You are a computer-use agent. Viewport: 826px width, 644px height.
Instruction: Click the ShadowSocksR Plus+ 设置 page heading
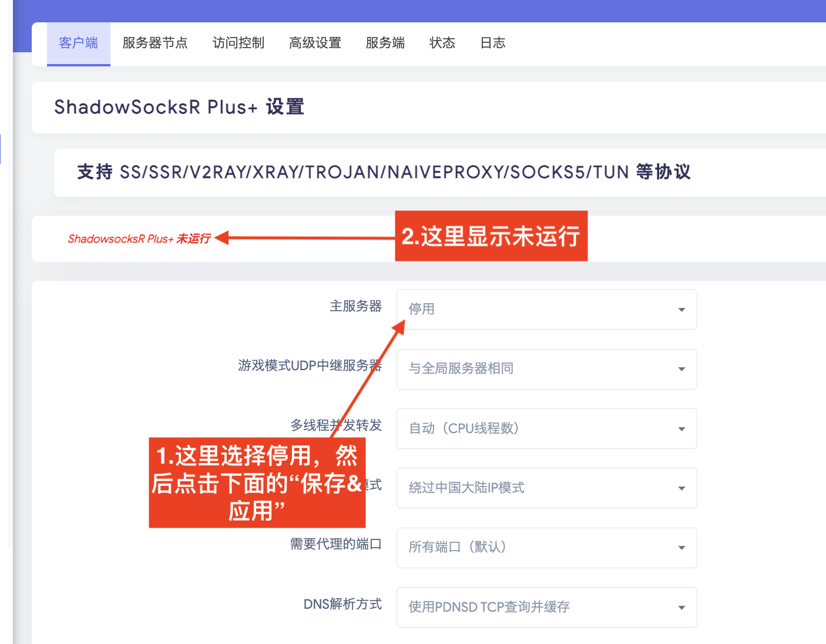click(x=179, y=107)
